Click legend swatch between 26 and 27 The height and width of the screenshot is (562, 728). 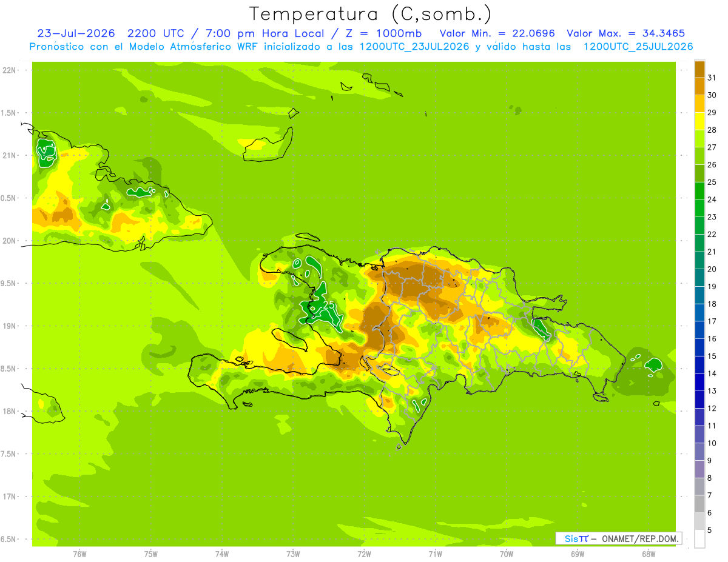pos(699,155)
